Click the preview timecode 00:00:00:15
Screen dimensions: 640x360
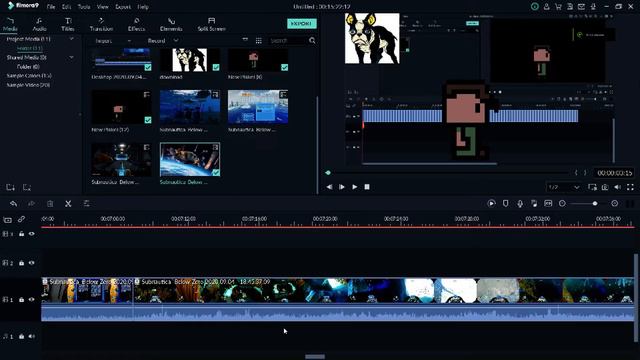[x=615, y=173]
